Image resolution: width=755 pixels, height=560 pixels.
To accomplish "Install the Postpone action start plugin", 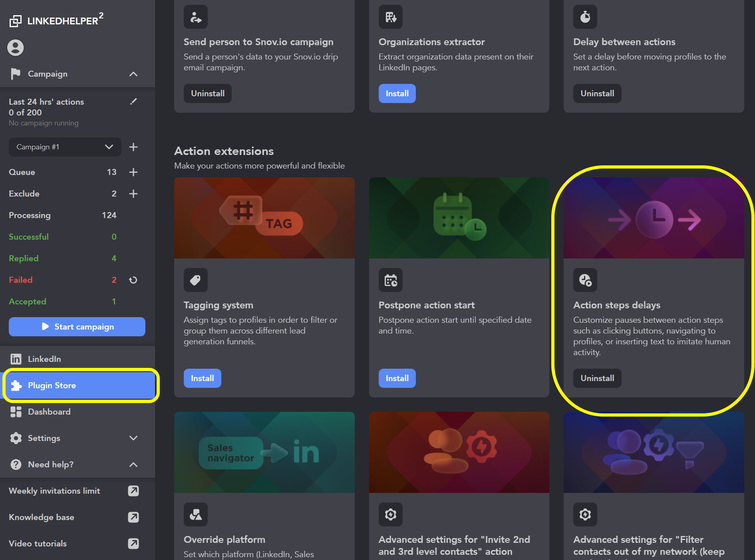I will [x=397, y=378].
